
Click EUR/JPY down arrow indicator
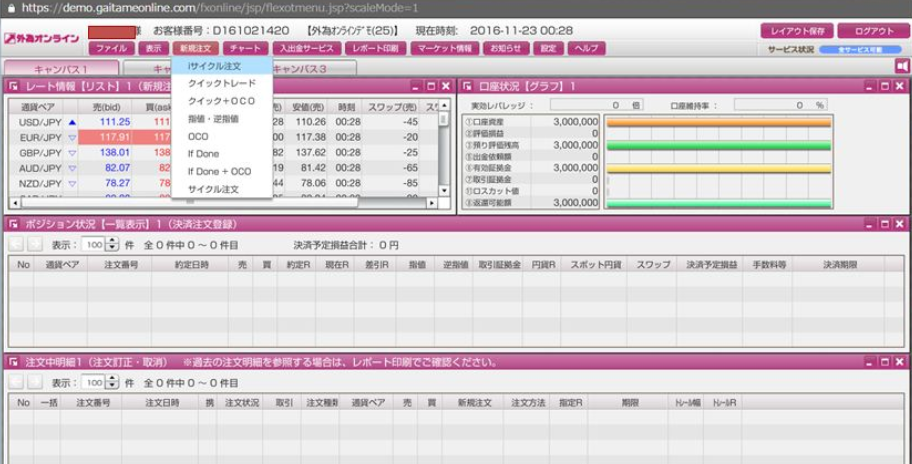(72, 138)
